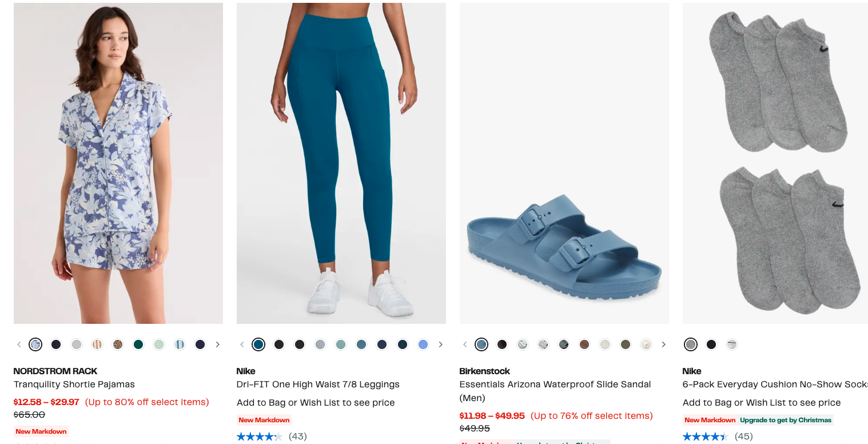Screen dimensions: 868x444
Task: Select leopard print pajama swatch
Action: tap(118, 344)
